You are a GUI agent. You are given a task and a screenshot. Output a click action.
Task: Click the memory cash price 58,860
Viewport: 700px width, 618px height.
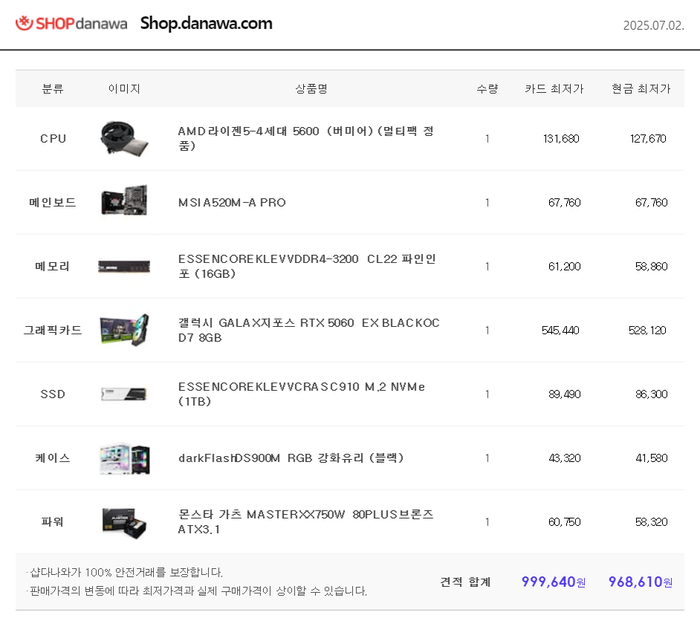(651, 266)
